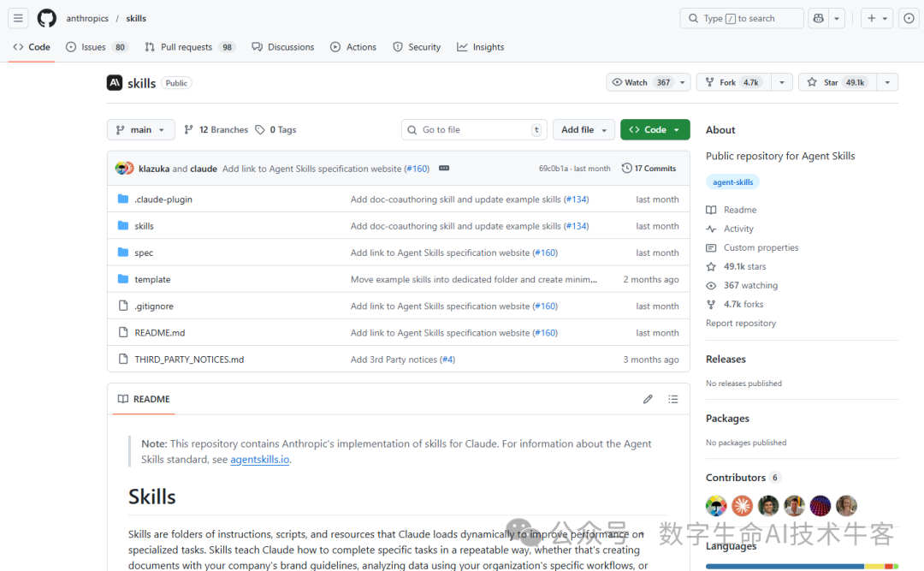Open the Discussions tab
This screenshot has height=571, width=924.
point(283,47)
